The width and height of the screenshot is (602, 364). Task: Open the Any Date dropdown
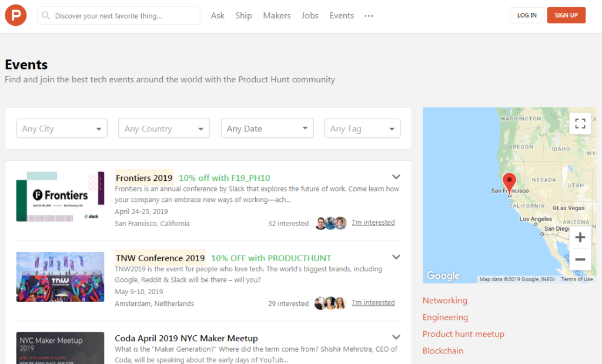(267, 129)
